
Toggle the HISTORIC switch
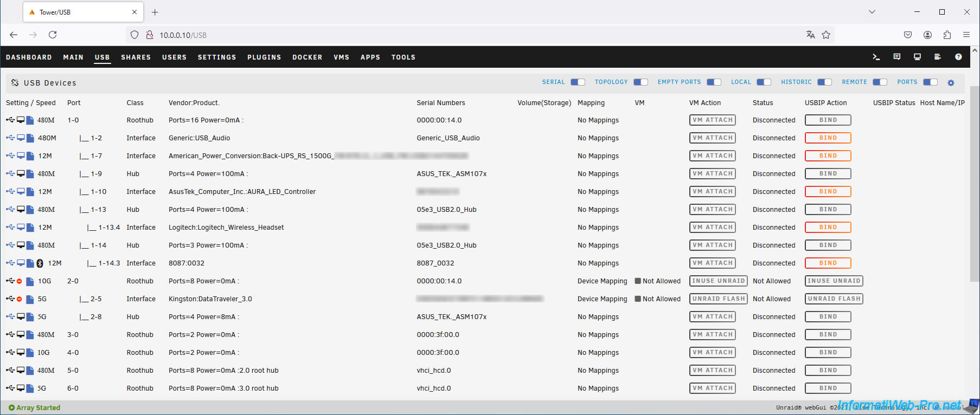(824, 82)
